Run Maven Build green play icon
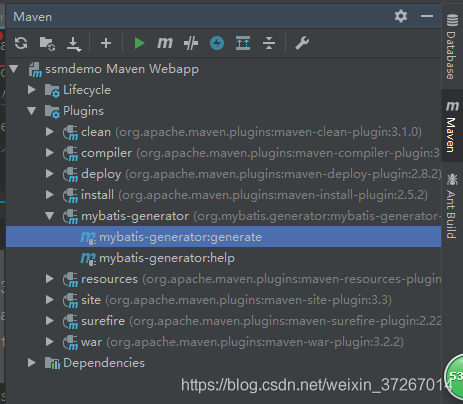The width and height of the screenshot is (463, 404). pos(139,43)
